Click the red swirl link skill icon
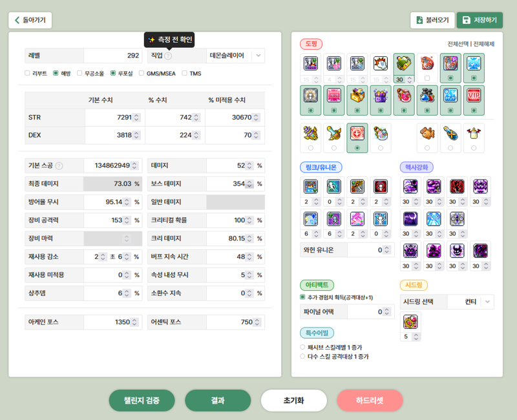517x420 pixels. pos(381,187)
